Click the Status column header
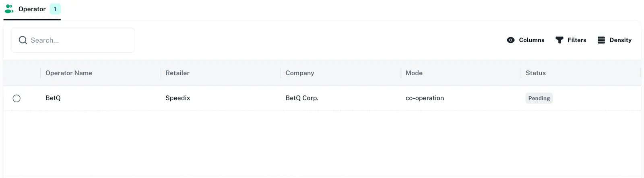This screenshot has width=644, height=178. point(536,73)
